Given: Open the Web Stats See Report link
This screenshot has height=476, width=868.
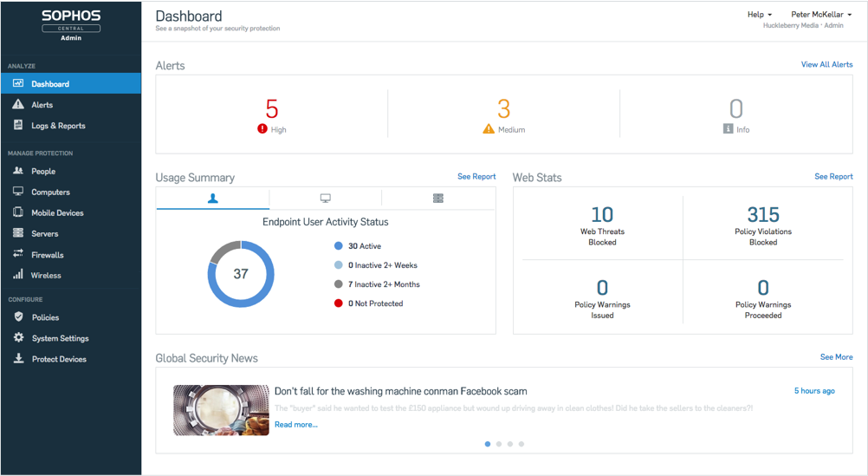Looking at the screenshot, I should (833, 176).
